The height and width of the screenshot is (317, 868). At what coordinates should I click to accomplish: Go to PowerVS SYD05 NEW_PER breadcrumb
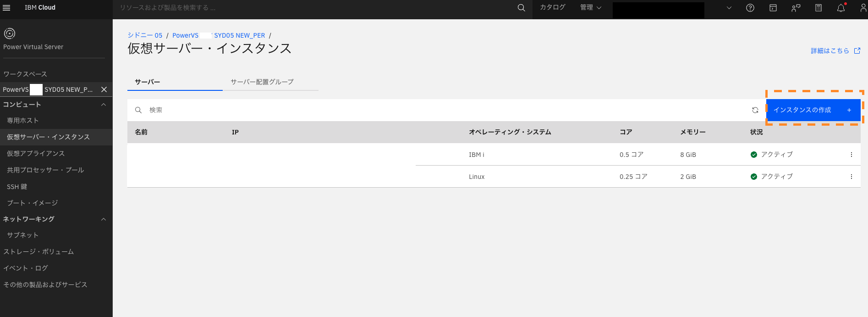(x=219, y=35)
